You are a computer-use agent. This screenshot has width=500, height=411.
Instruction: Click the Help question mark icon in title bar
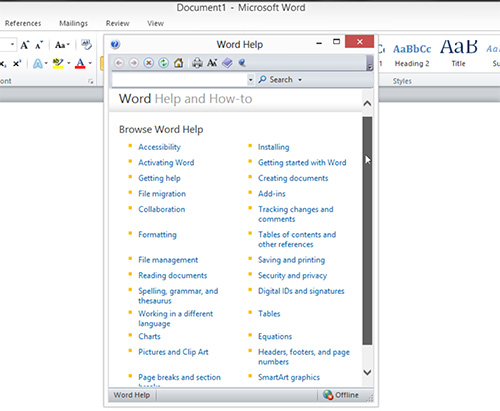(x=115, y=44)
